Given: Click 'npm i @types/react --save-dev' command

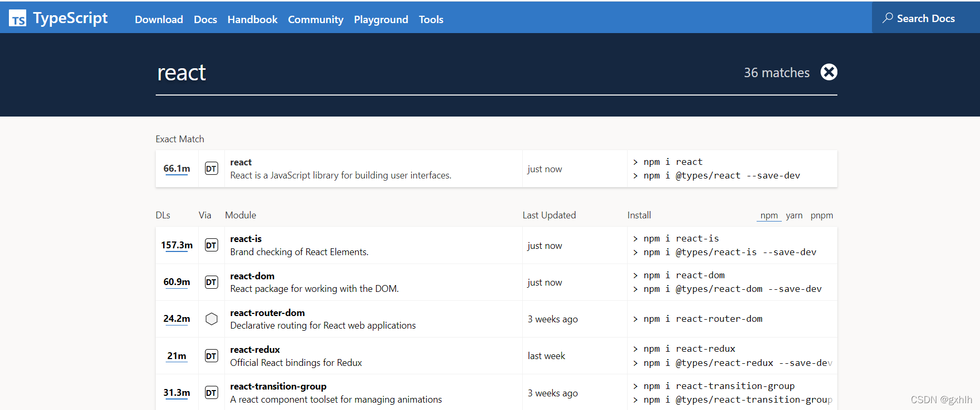Looking at the screenshot, I should coord(722,175).
